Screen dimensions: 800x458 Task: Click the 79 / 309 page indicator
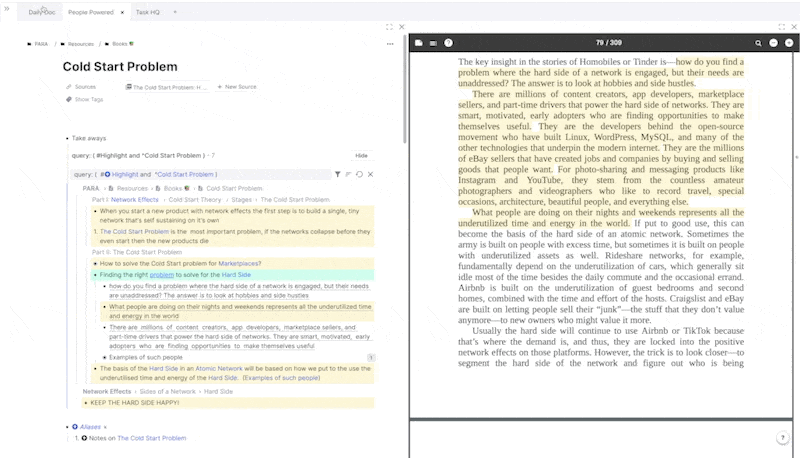(x=609, y=43)
